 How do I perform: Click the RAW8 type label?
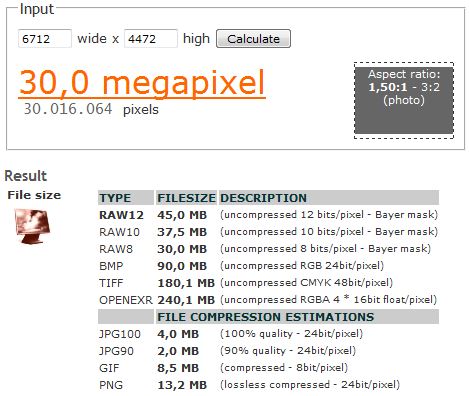point(116,249)
